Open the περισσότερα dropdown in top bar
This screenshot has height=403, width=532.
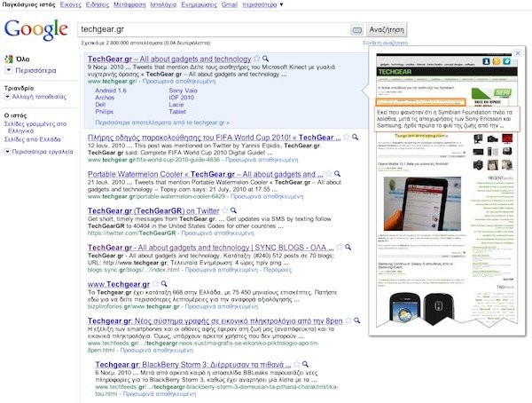coord(262,4)
